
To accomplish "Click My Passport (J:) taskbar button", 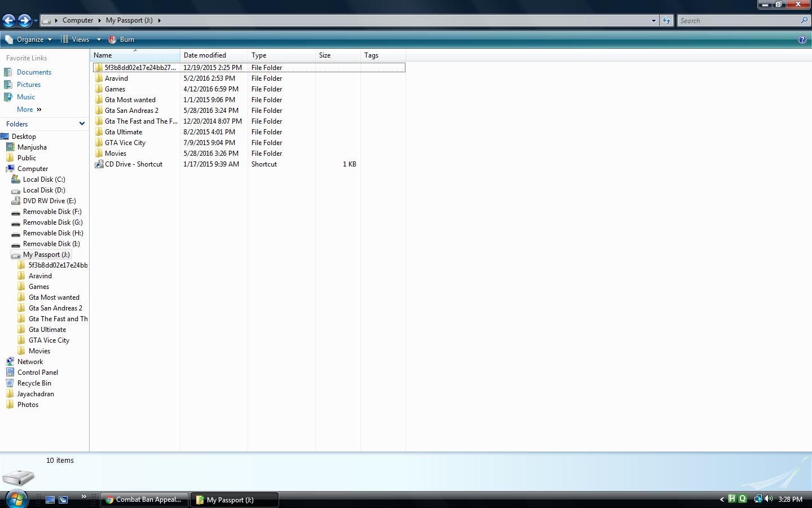I will point(233,500).
